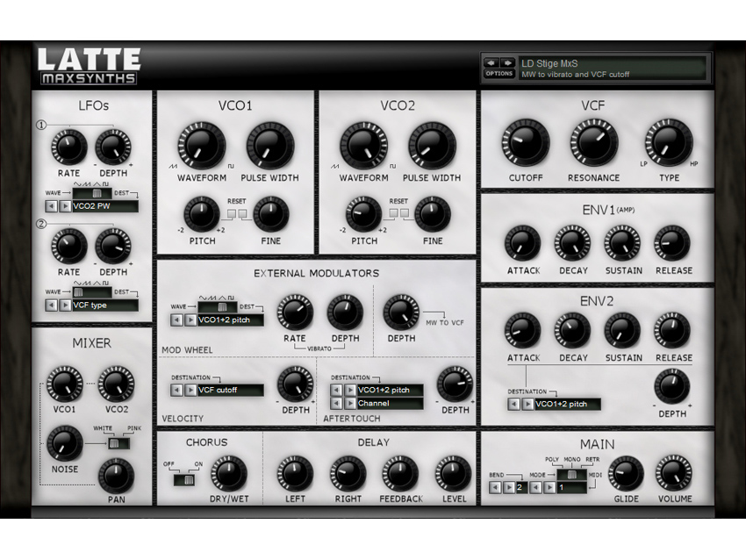
Task: Toggle the LFO 1 wave selector switch
Action: [x=92, y=193]
